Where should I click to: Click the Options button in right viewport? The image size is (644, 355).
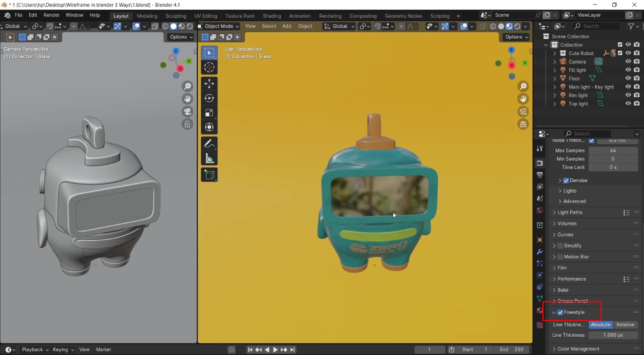[516, 37]
